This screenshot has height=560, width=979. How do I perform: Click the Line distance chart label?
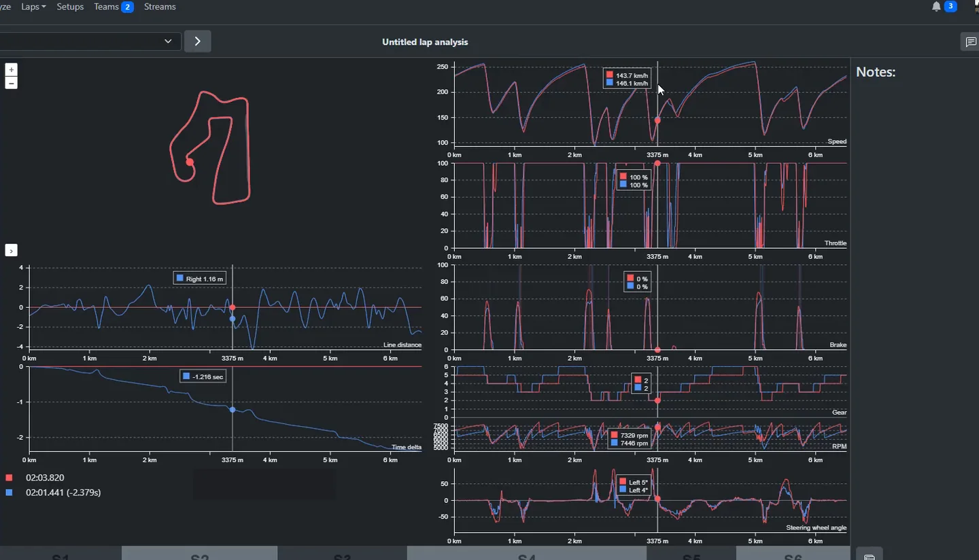402,345
